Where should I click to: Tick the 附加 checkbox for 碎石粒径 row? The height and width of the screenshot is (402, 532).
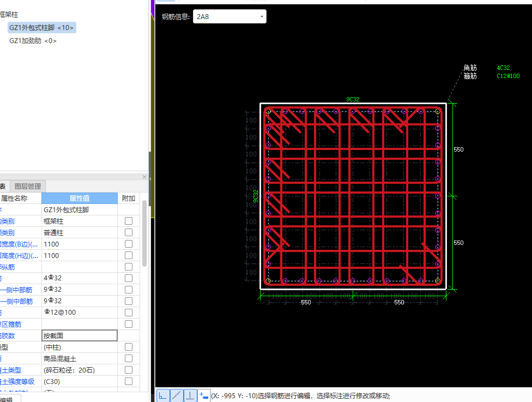point(129,370)
